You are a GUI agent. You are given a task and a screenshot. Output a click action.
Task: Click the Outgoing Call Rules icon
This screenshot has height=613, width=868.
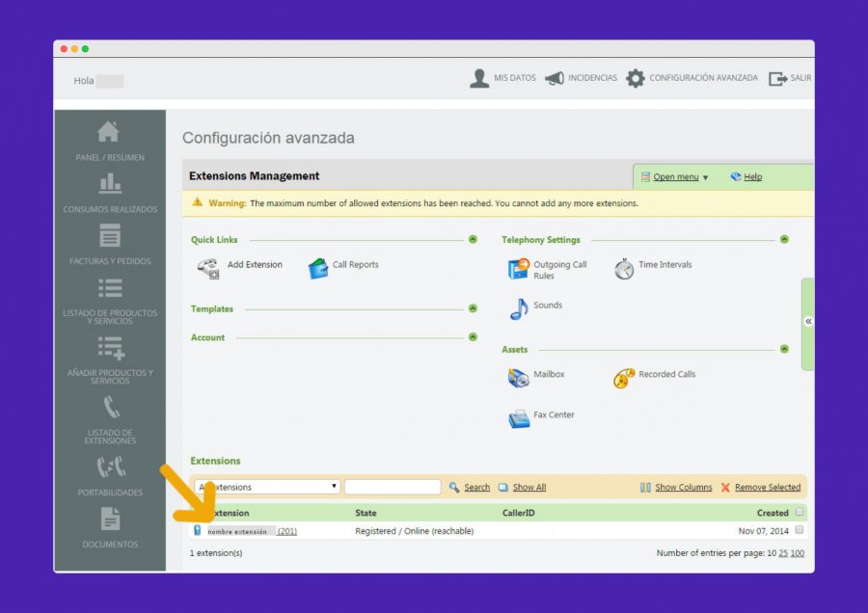(x=518, y=269)
